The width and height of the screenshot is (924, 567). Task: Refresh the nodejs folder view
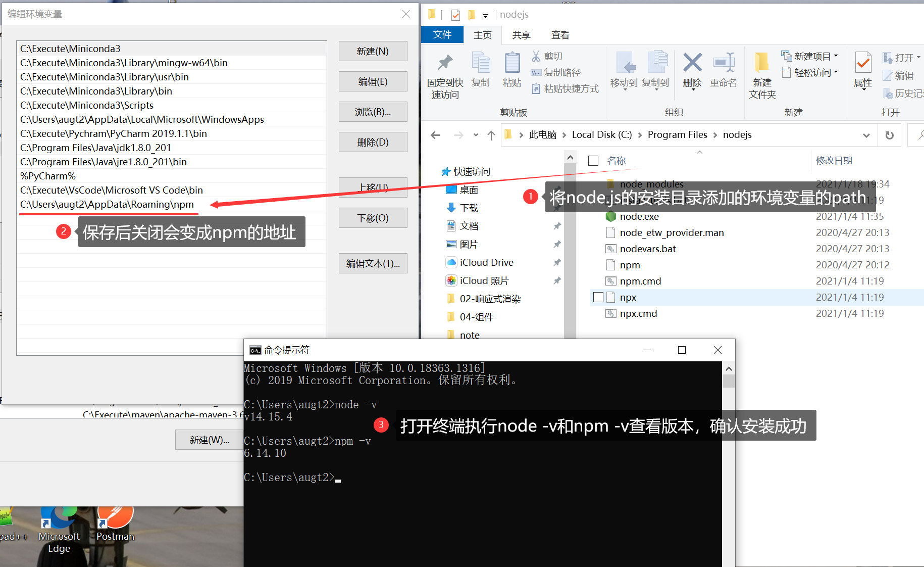(x=889, y=135)
